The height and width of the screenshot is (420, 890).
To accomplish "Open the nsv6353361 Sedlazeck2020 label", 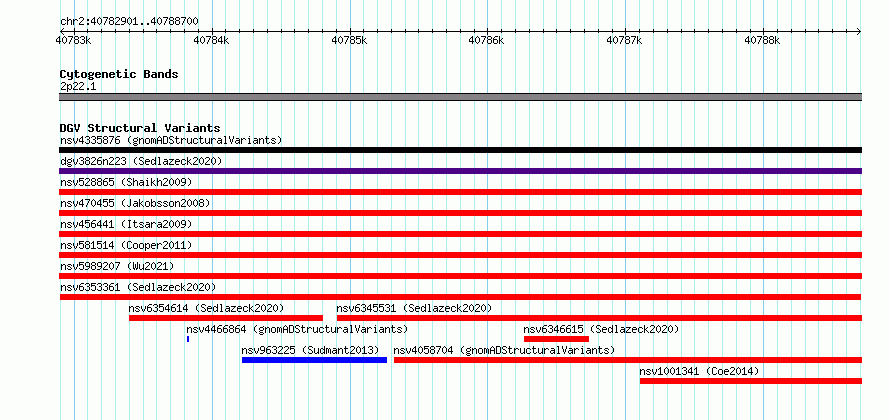I will click(138, 287).
